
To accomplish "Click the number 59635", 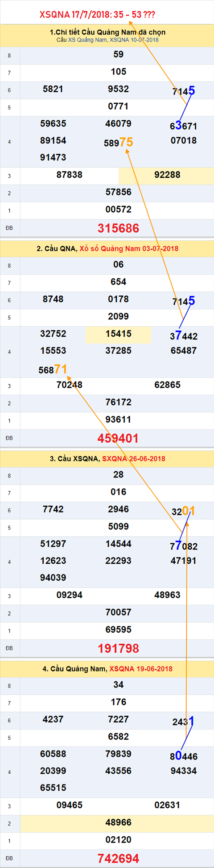I will 53,123.
